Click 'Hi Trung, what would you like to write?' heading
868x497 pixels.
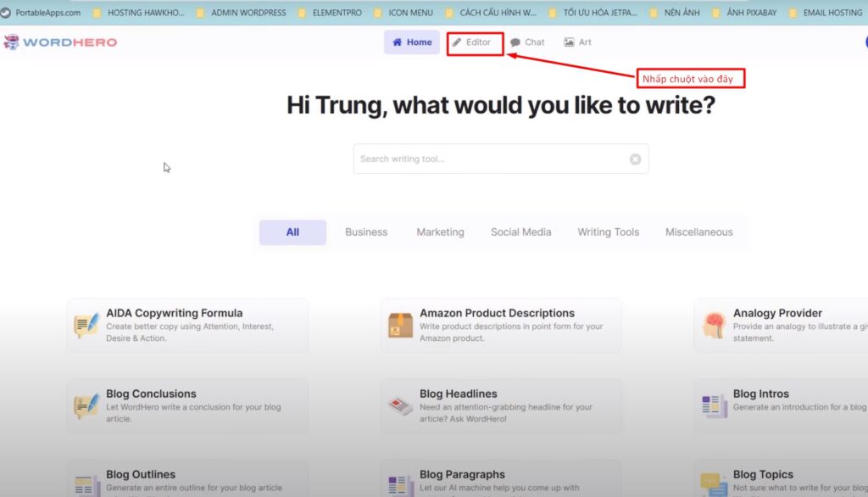point(501,105)
